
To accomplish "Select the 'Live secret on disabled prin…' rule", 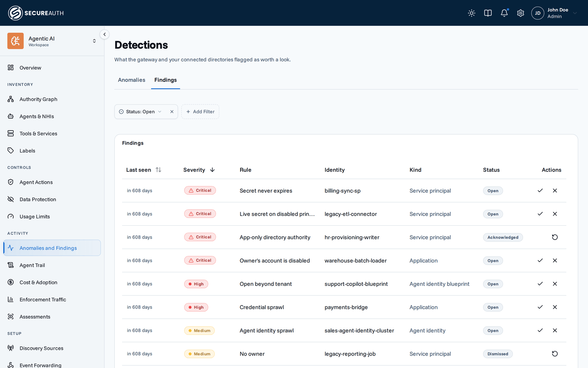I will 277,214.
